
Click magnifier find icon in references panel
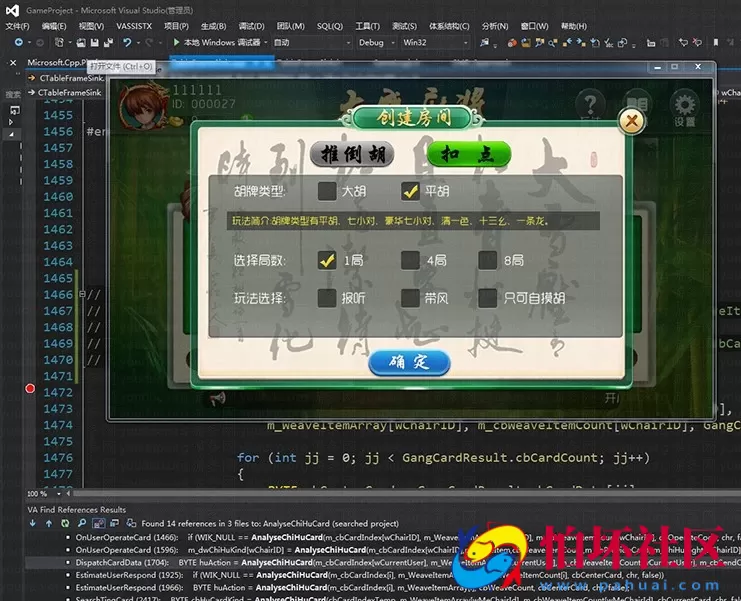point(82,523)
